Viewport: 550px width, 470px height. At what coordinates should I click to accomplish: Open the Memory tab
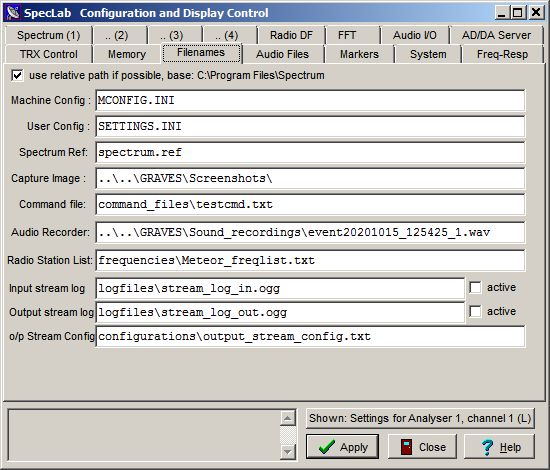[x=127, y=54]
